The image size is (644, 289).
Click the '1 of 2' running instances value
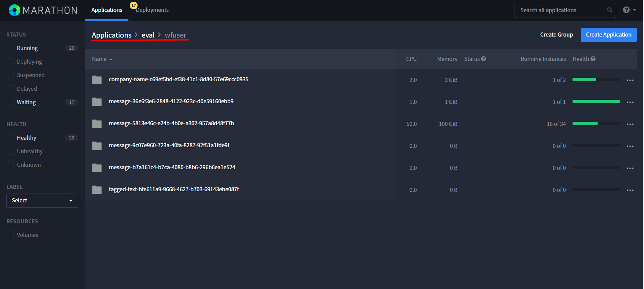(x=559, y=80)
